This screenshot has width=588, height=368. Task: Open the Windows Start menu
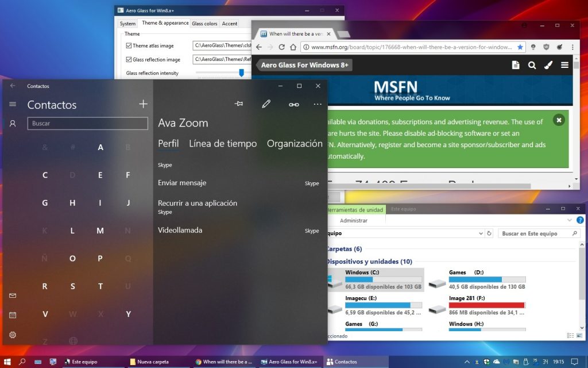(x=7, y=362)
